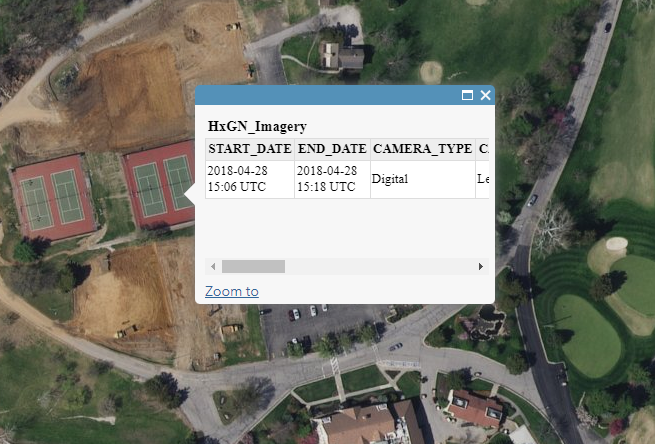This screenshot has height=444, width=655.
Task: Click the partially hidden column header after CAMERA_TYPE
Action: pyautogui.click(x=483, y=149)
